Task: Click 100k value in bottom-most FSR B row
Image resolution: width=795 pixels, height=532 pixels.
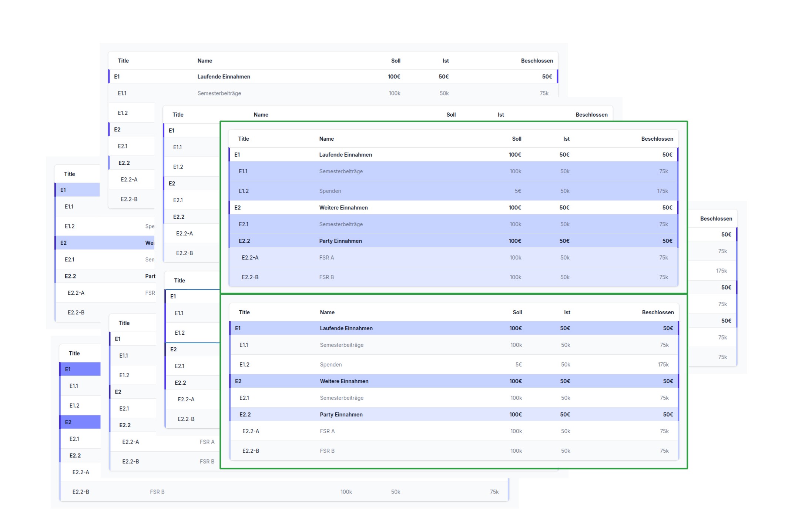Action: tap(346, 492)
